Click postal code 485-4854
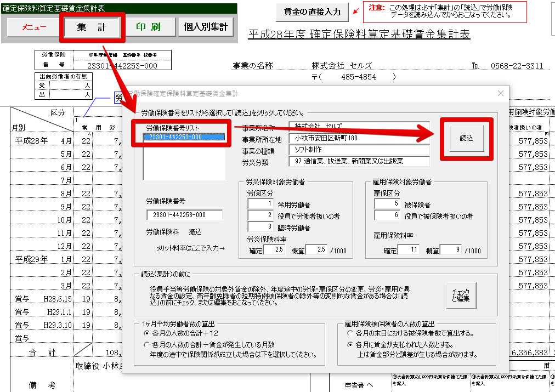Image resolution: width=555 pixels, height=392 pixels. click(x=359, y=77)
